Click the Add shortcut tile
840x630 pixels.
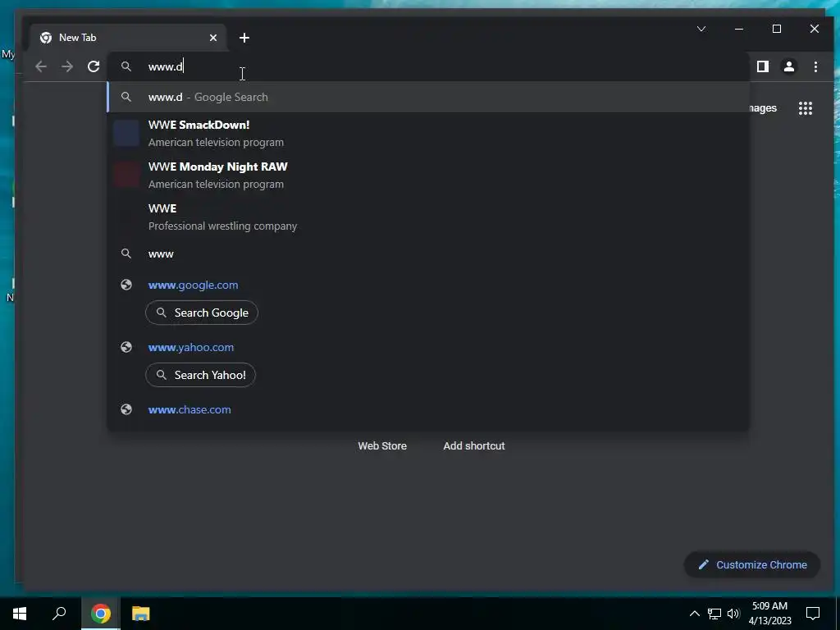[x=474, y=445]
